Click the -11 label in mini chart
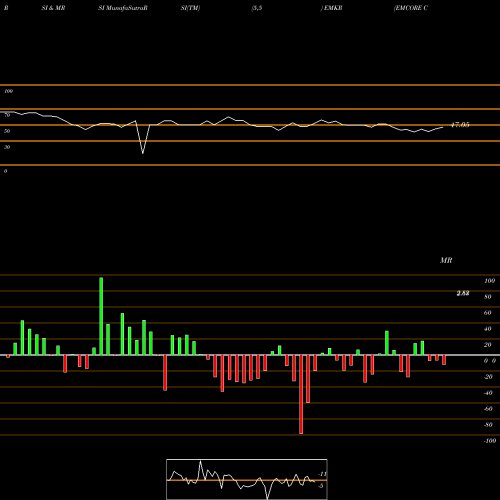The width and height of the screenshot is (500, 500). tap(323, 474)
